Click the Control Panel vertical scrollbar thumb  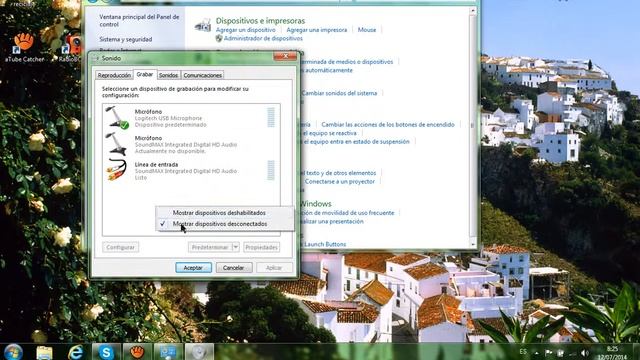pyautogui.click(x=473, y=126)
